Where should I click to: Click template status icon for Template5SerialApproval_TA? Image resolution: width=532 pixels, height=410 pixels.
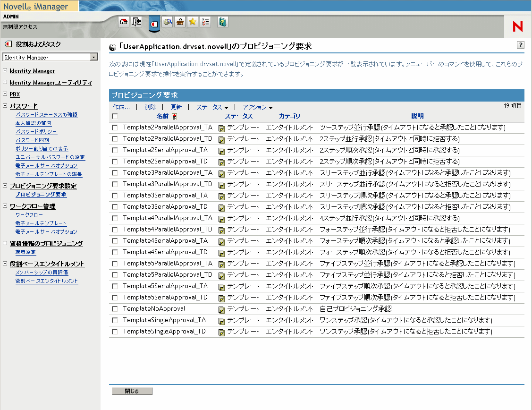pos(221,287)
